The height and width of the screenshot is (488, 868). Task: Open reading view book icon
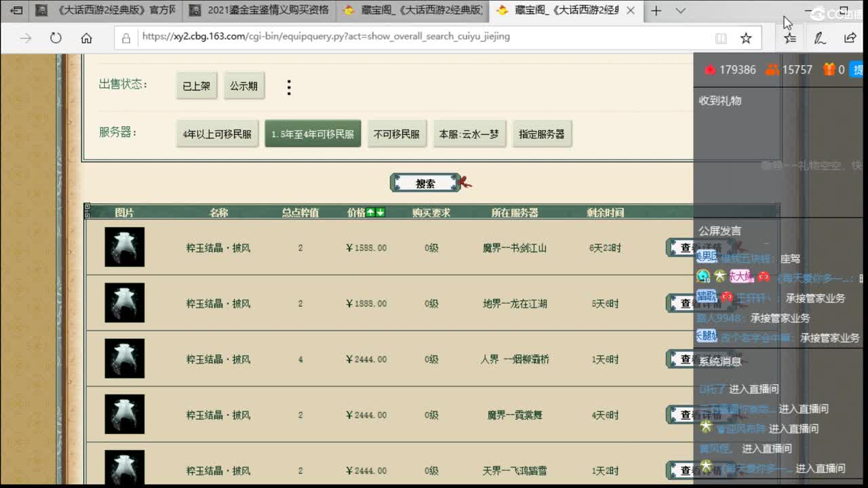(721, 39)
